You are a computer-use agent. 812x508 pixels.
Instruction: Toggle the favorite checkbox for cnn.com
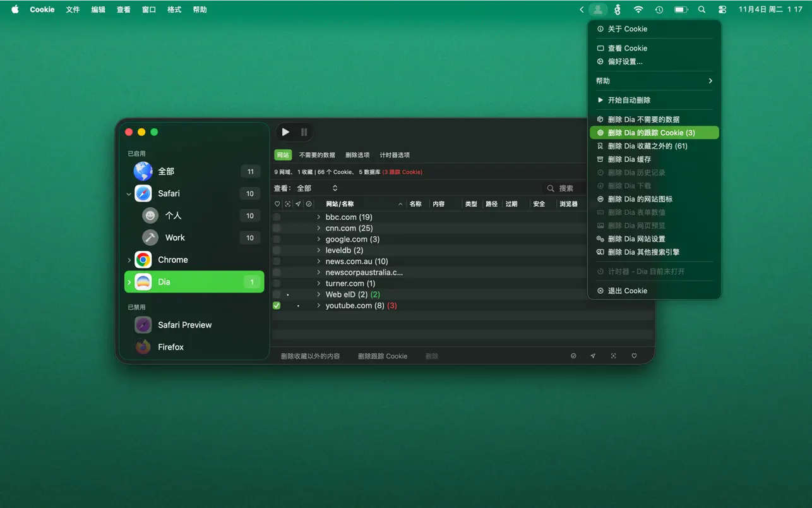[x=277, y=228]
